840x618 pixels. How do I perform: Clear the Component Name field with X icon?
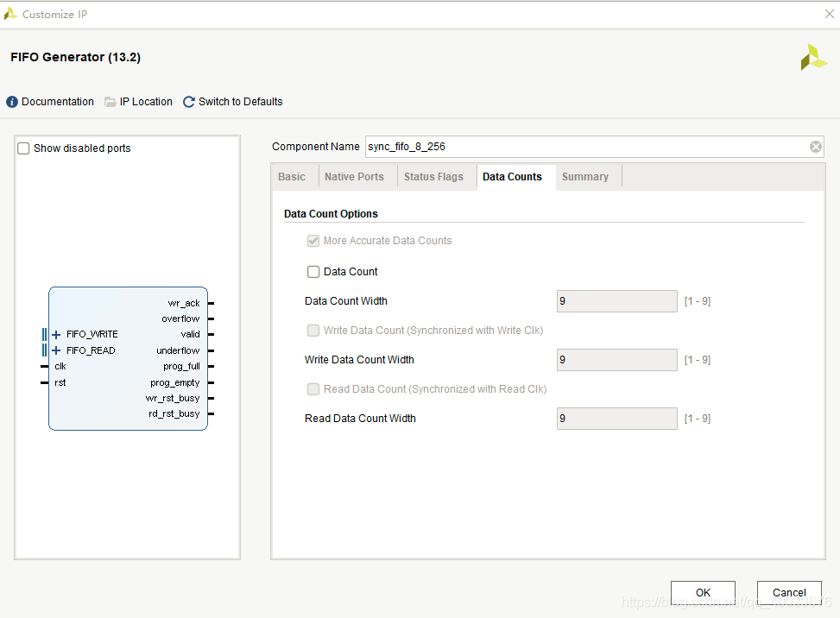click(x=815, y=147)
